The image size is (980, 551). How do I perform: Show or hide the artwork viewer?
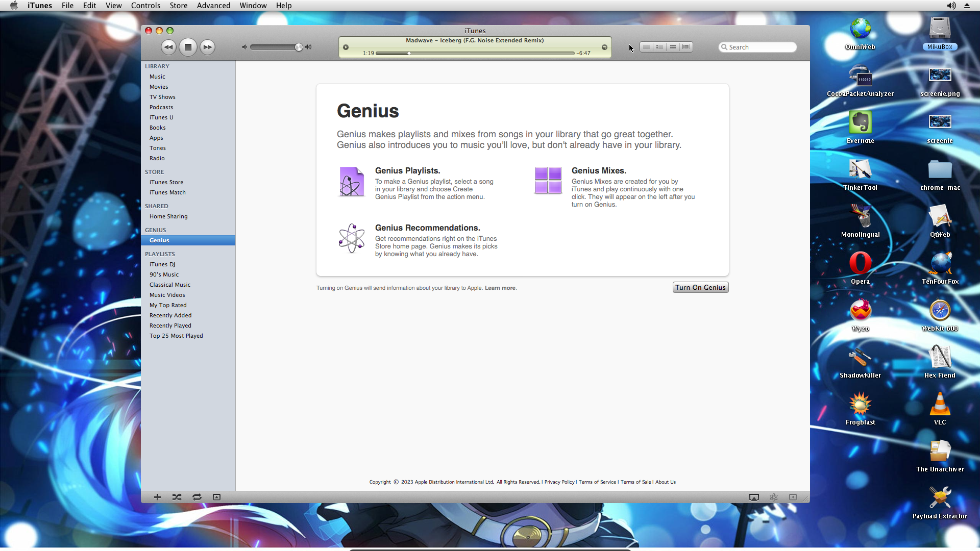(216, 497)
